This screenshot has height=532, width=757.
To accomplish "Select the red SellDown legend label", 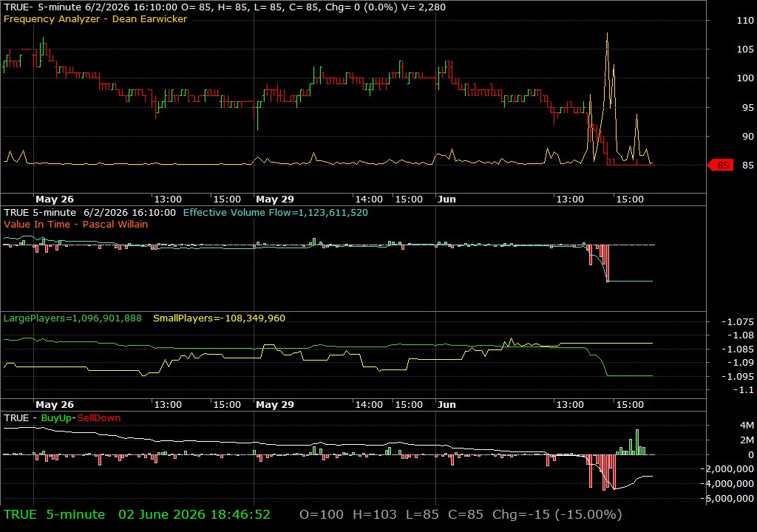I will tap(98, 417).
